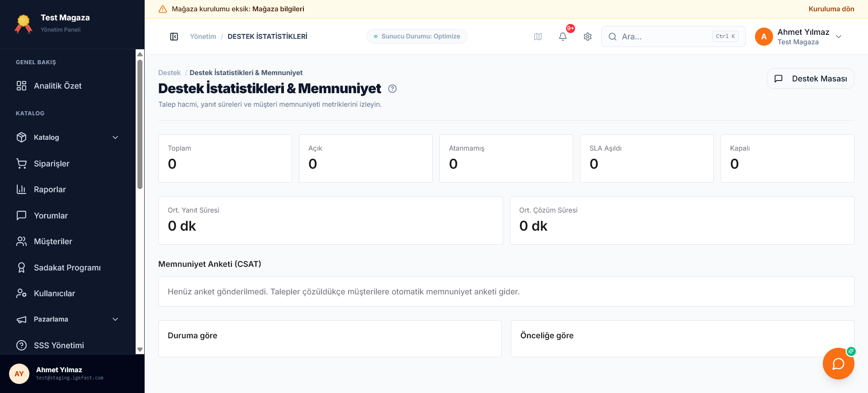This screenshot has height=393, width=868.
Task: Click the Ctrl K shortcut badge
Action: pyautogui.click(x=726, y=37)
